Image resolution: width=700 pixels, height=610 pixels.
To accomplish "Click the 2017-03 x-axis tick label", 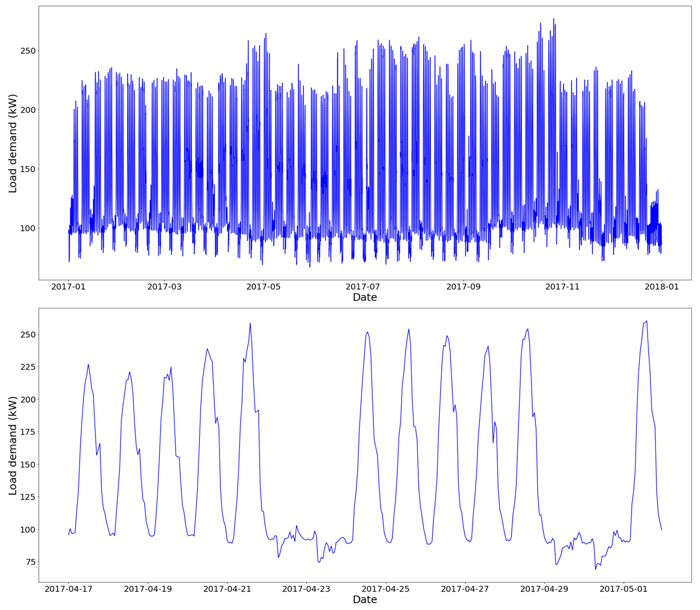I will pyautogui.click(x=164, y=287).
